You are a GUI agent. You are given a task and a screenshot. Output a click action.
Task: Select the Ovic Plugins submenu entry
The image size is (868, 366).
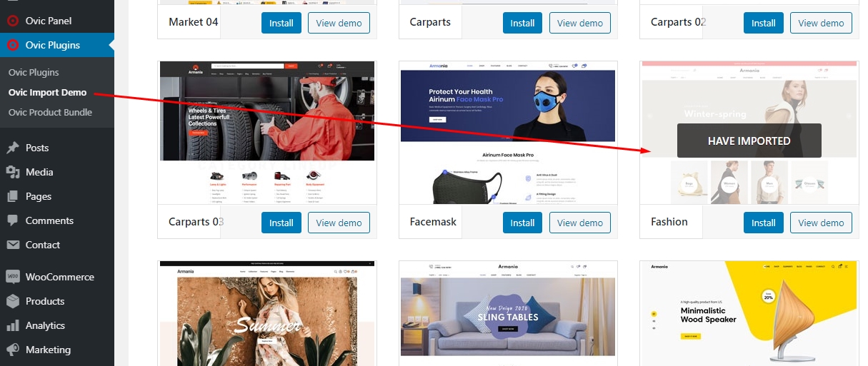[x=34, y=72]
